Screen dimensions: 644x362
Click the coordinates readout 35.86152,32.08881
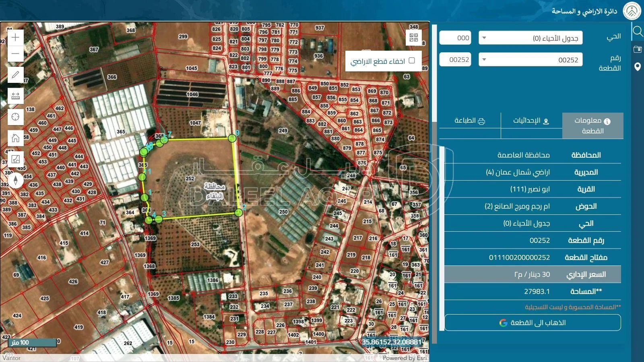click(x=392, y=342)
